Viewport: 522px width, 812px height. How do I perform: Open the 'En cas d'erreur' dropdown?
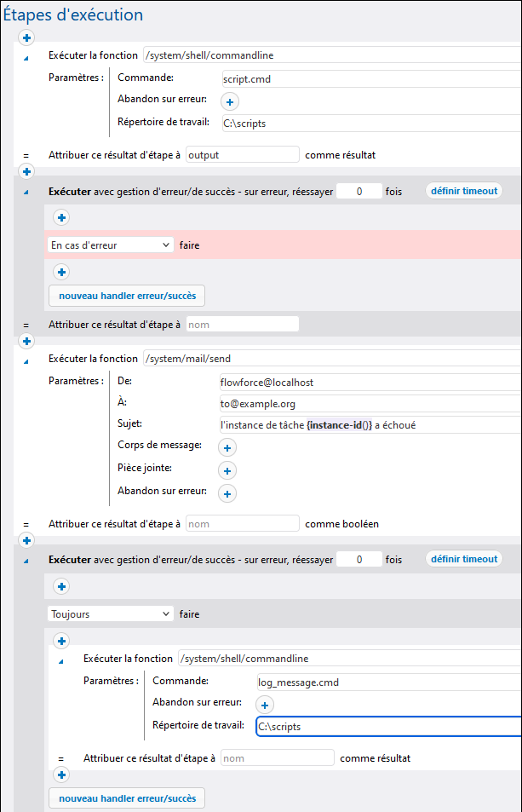(111, 245)
